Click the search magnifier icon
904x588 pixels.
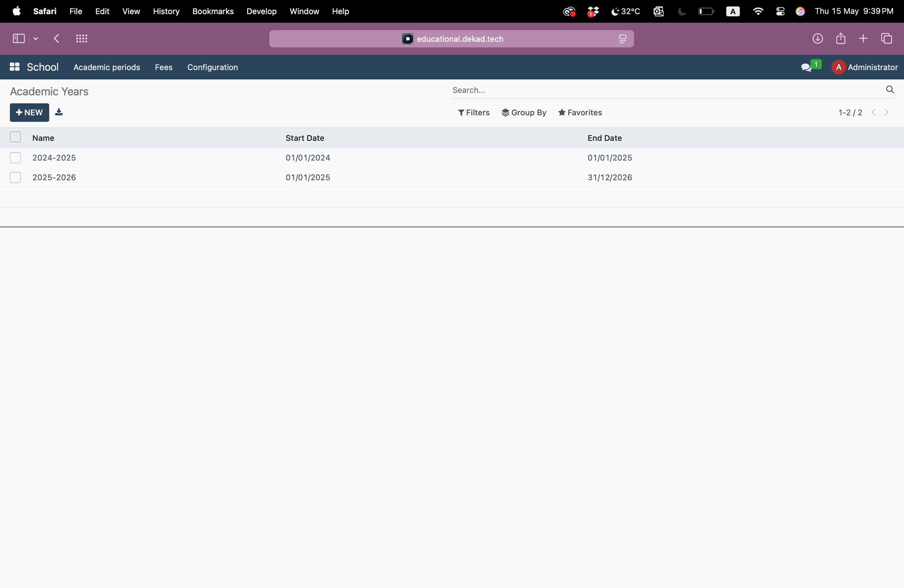pyautogui.click(x=889, y=89)
